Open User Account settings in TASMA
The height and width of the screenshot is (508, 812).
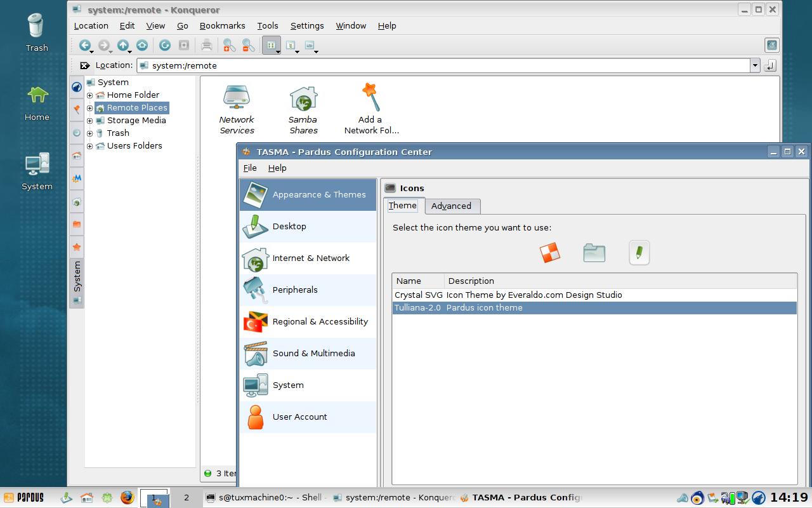[x=308, y=417]
